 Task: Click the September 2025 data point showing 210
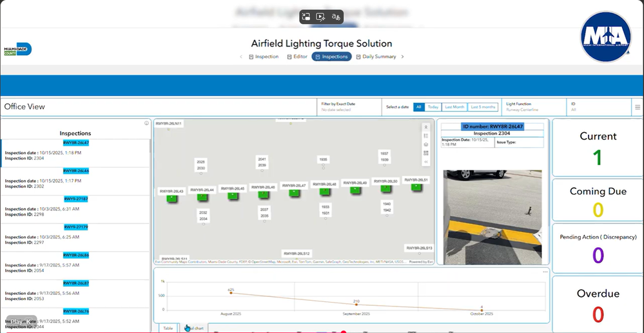click(356, 304)
